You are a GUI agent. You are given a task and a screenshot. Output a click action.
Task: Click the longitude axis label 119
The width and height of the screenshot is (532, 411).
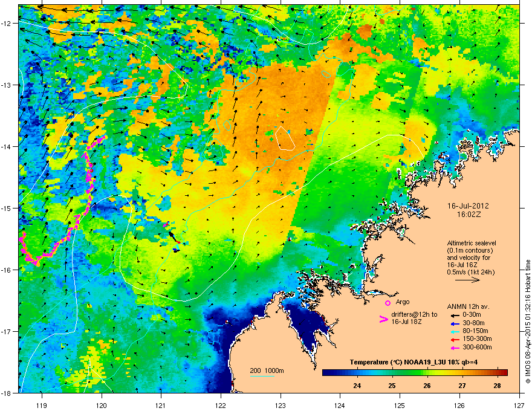[42, 405]
